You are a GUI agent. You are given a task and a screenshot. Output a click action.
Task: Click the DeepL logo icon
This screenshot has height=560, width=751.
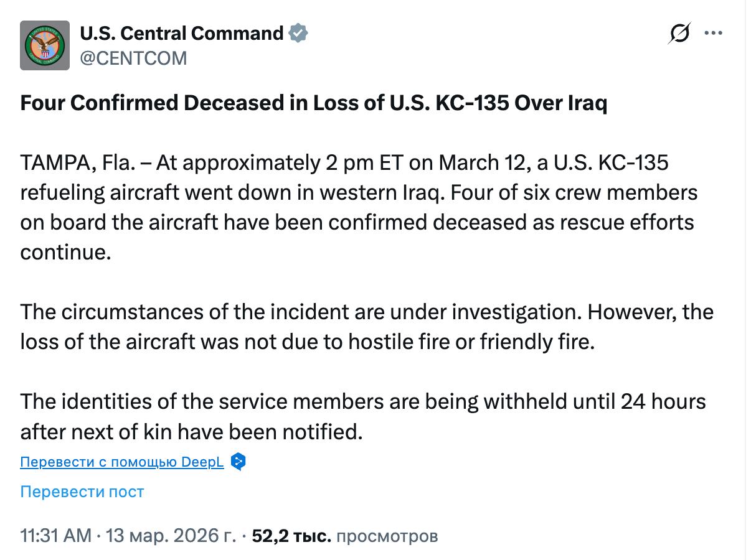click(x=238, y=462)
